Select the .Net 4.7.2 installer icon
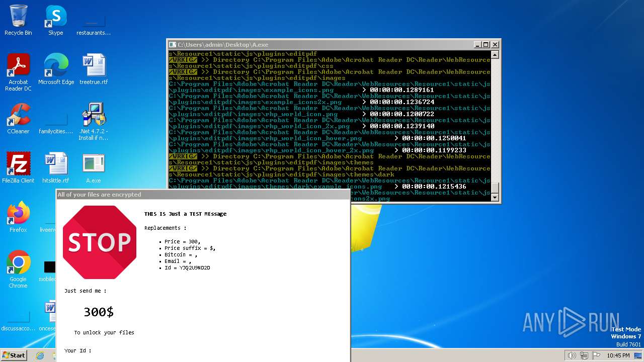 tap(94, 121)
